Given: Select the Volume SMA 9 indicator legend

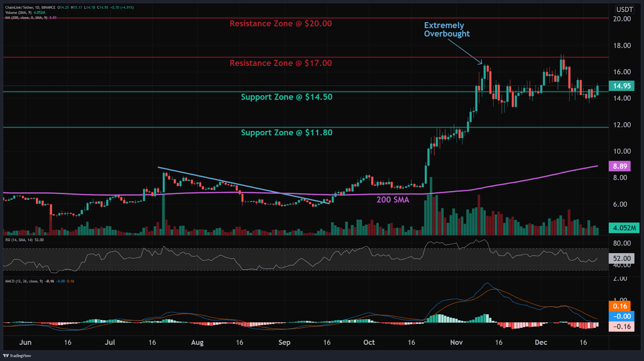Looking at the screenshot, I should (x=25, y=12).
